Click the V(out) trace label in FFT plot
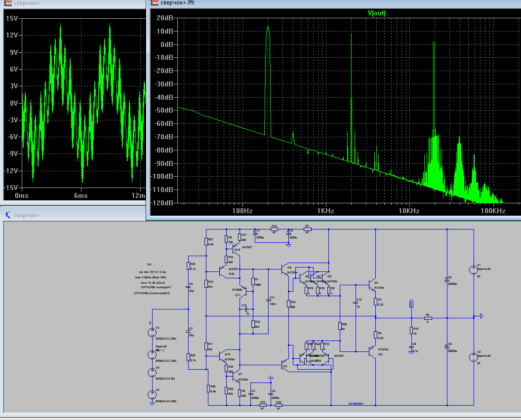This screenshot has height=420, width=521. click(376, 13)
